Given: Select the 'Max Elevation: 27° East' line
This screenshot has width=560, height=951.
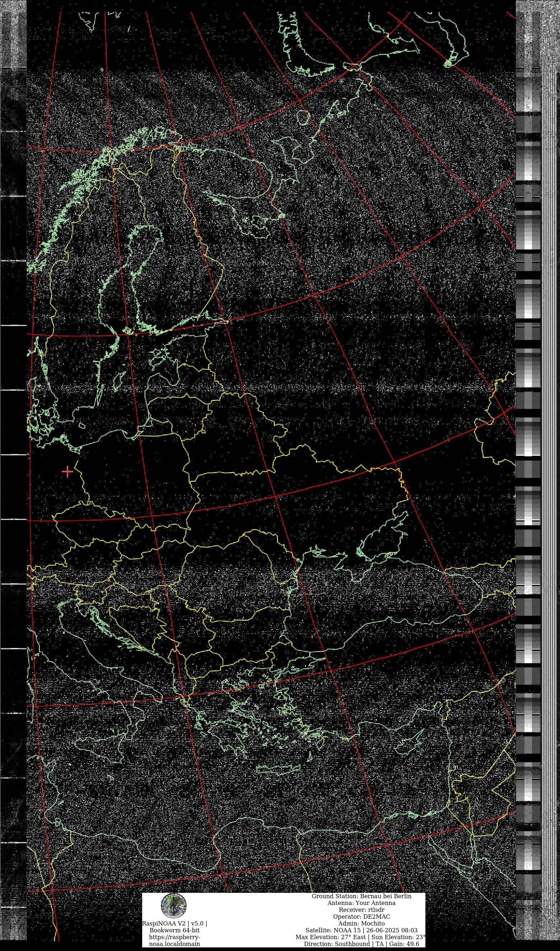Looking at the screenshot, I should [360, 937].
